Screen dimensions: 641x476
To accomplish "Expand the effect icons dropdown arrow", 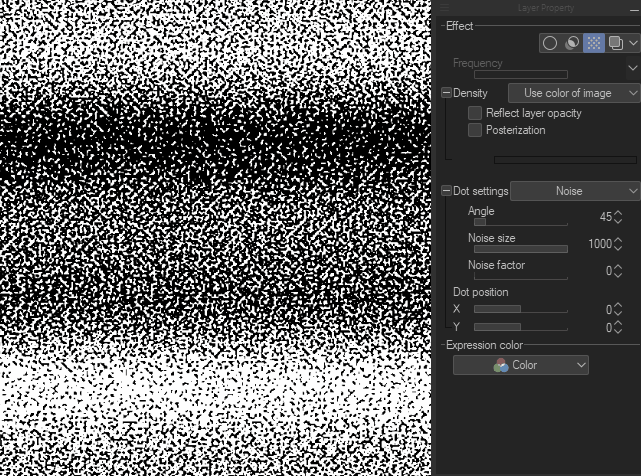I will [x=633, y=43].
